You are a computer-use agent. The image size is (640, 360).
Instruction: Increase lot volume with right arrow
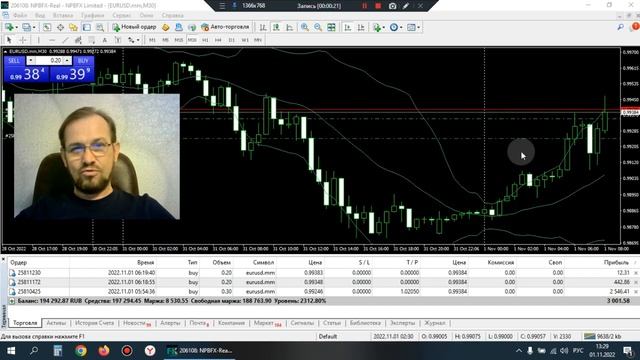[67, 60]
